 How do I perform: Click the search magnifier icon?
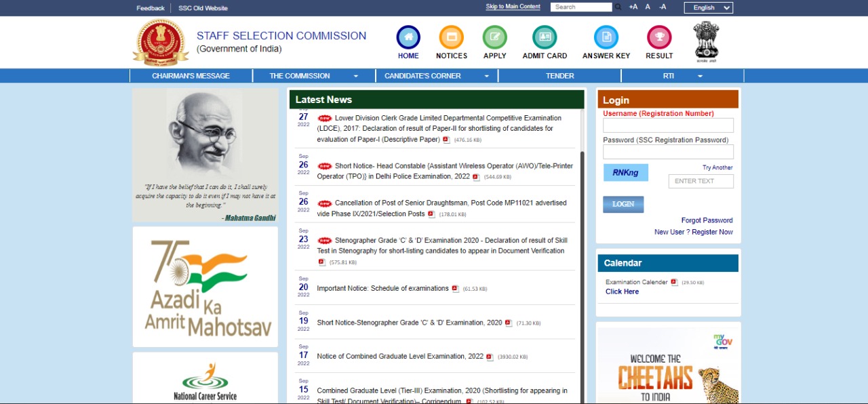618,7
